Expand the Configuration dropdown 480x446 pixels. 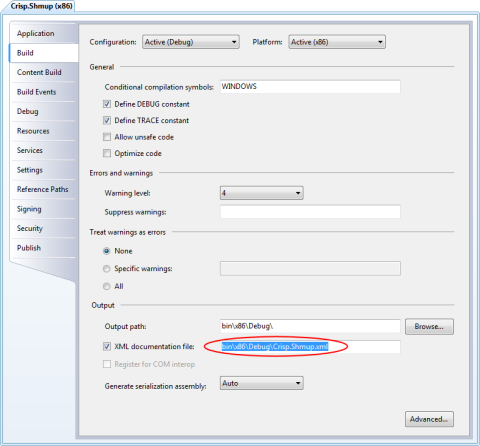[191, 42]
